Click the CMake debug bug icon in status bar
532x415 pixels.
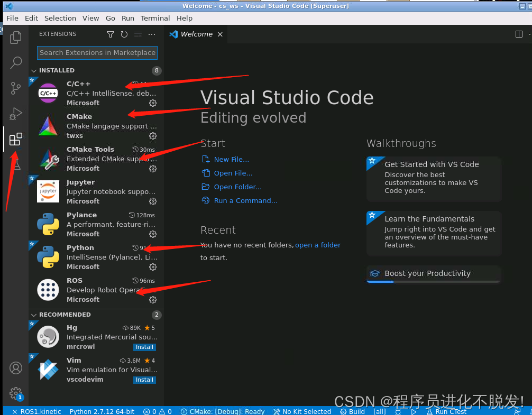pyautogui.click(x=398, y=411)
